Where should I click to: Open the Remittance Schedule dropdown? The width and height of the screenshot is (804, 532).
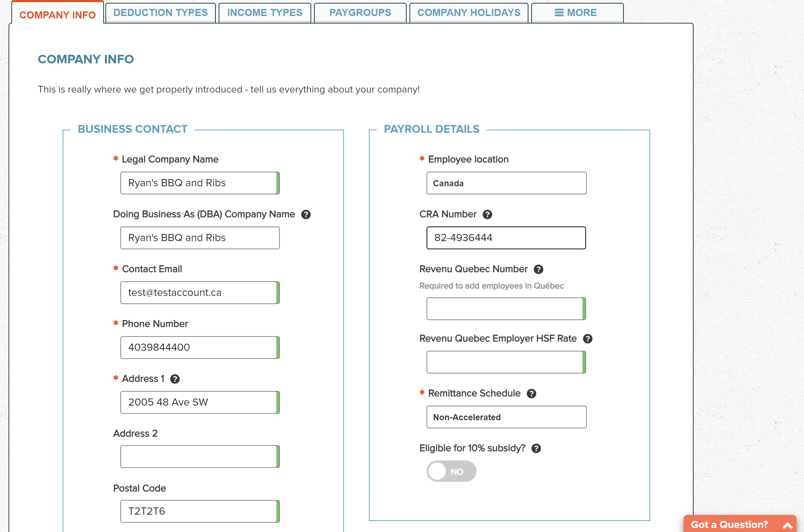click(x=506, y=417)
